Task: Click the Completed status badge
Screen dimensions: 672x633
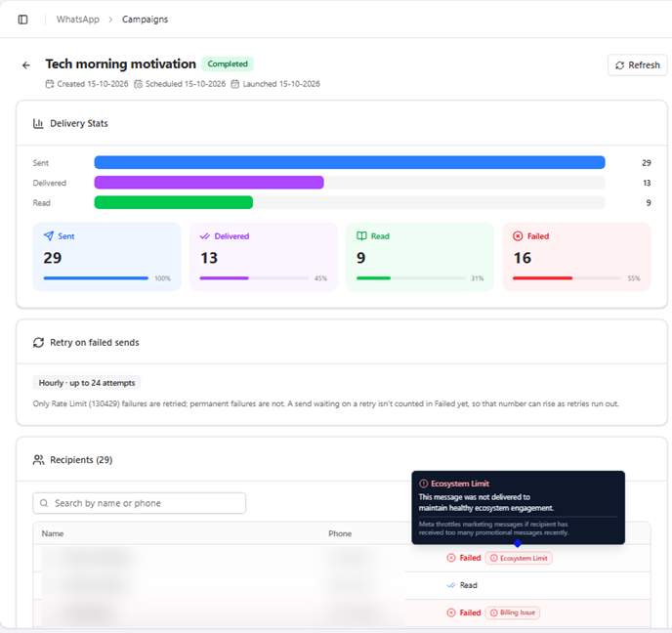Action: coord(228,63)
